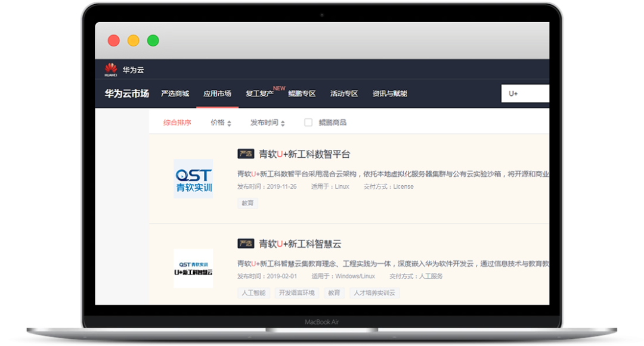Sort results by 价格
The image size is (644, 346).
point(221,123)
